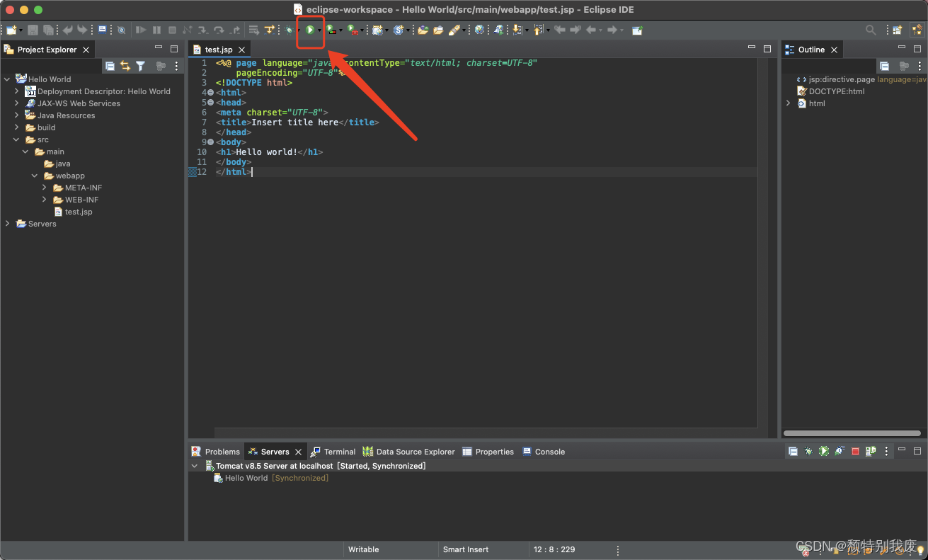
Task: Click Java EE perspective icon at top right
Action: 916,30
